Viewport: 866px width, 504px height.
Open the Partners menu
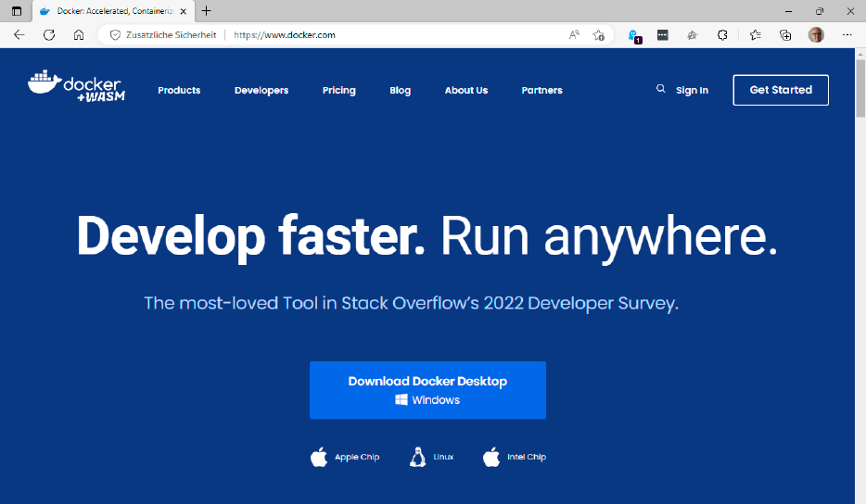[541, 90]
